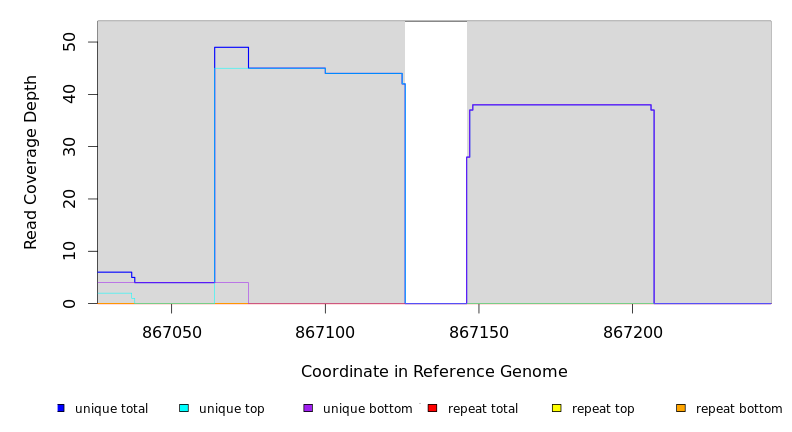Select the "unique bottom" legend label
The height and width of the screenshot is (432, 792).
tap(367, 409)
